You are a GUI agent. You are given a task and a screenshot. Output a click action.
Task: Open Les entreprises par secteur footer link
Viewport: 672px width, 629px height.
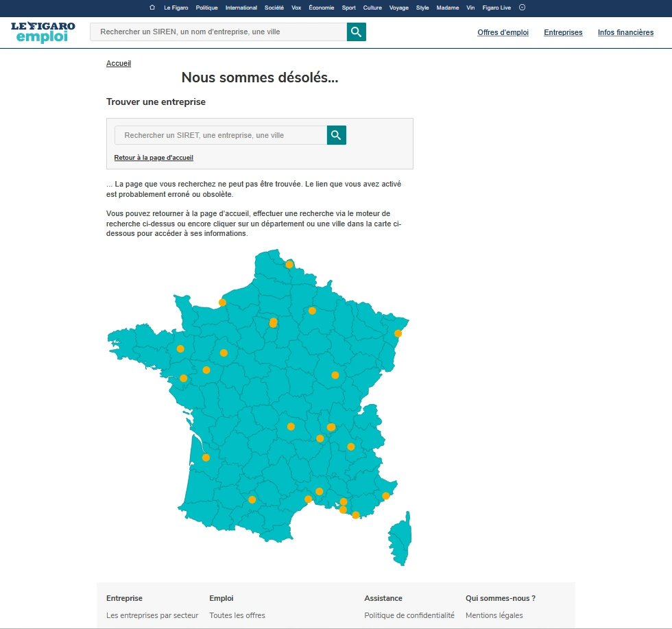tap(152, 615)
